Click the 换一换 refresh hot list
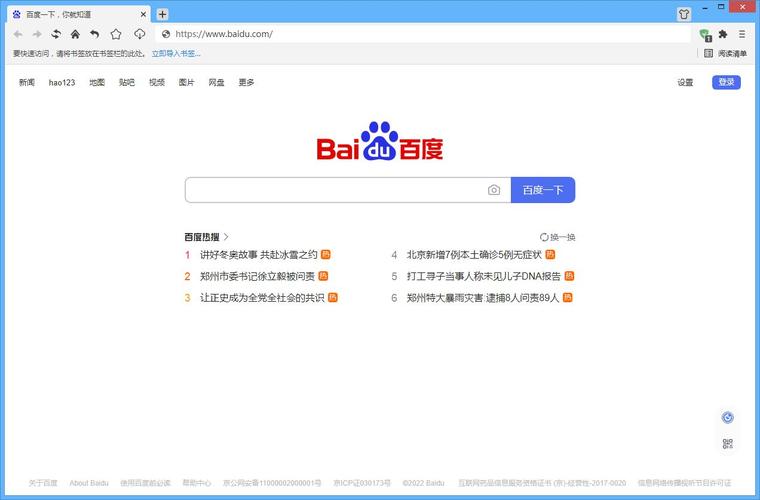Screen dimensions: 760x500 click(x=557, y=237)
